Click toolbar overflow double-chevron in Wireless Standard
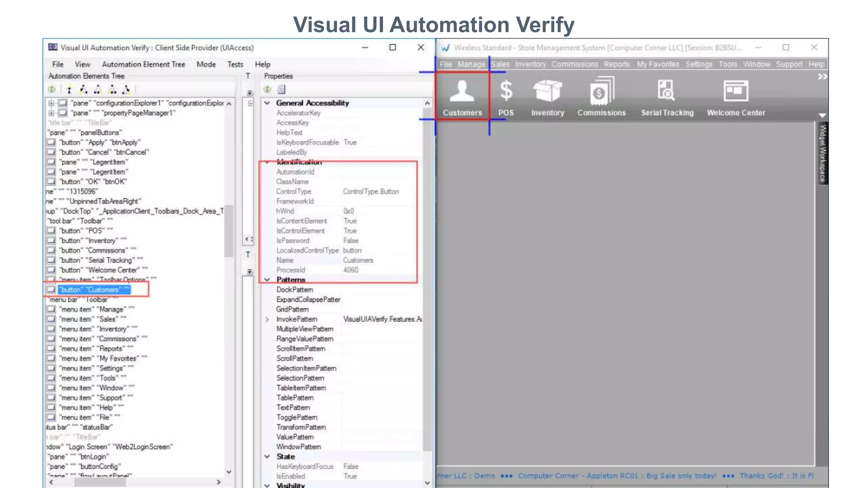868x488 pixels. (x=822, y=77)
